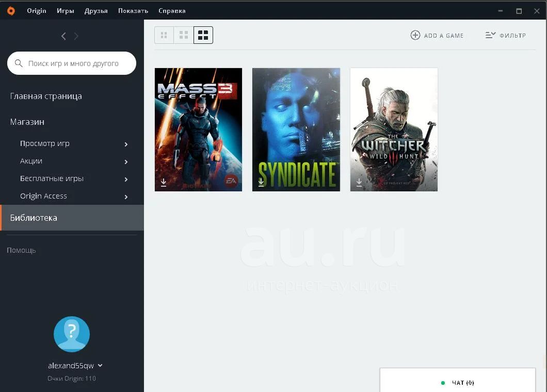The width and height of the screenshot is (547, 392).
Task: Click Бесплатные игры text
Action: coord(52,178)
